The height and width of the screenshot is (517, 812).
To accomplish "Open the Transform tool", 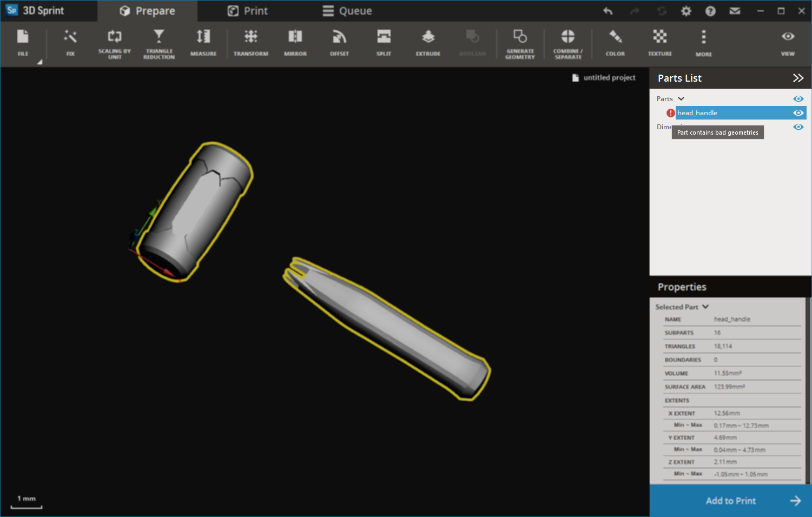I will 250,43.
